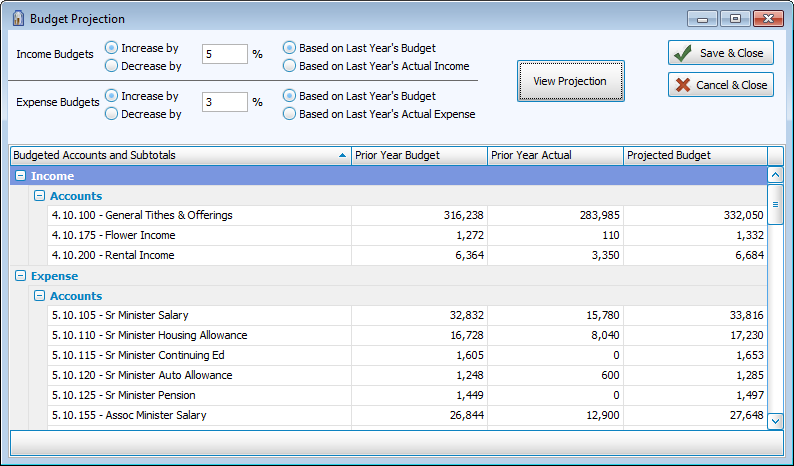Sort by Projected Budget column header
Viewport: 794px width, 466px height.
pyautogui.click(x=694, y=155)
